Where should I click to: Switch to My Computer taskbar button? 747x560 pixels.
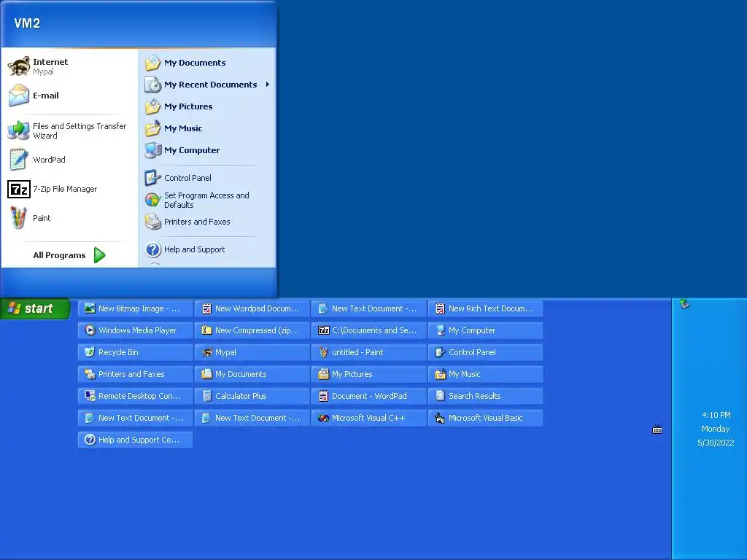coord(486,330)
